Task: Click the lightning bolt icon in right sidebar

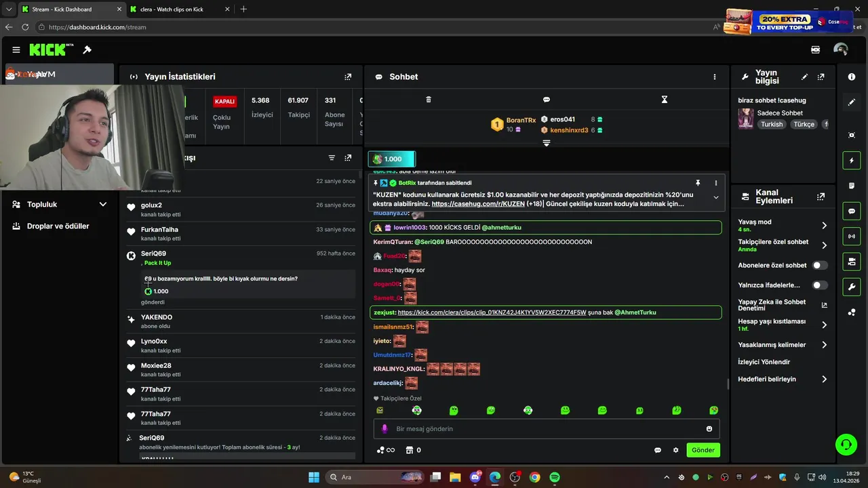Action: (852, 161)
